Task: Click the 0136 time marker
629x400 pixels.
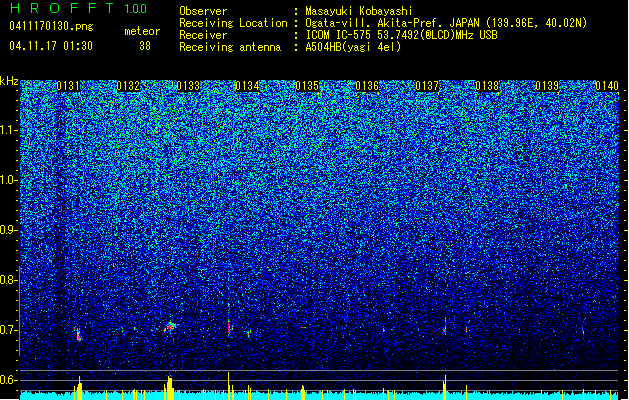Action: pyautogui.click(x=367, y=86)
